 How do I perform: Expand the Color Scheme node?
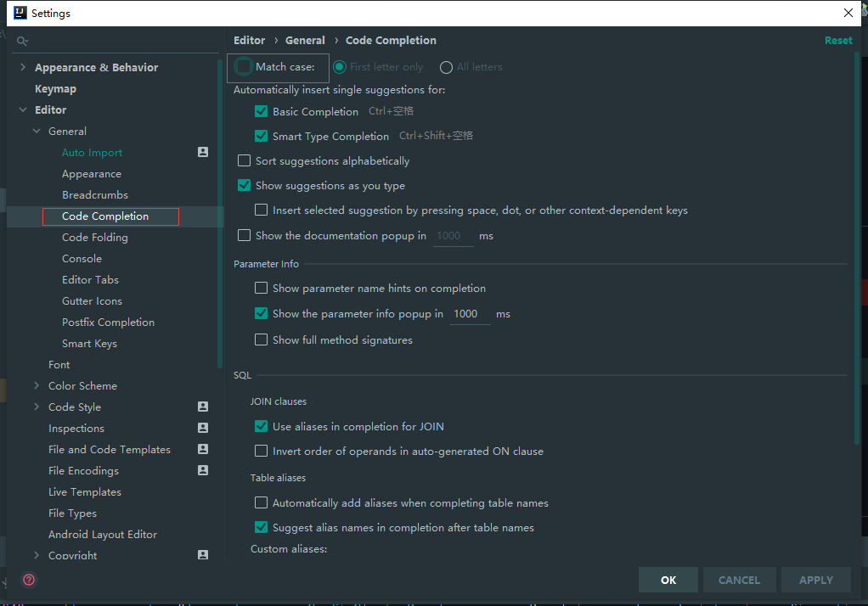(x=37, y=385)
